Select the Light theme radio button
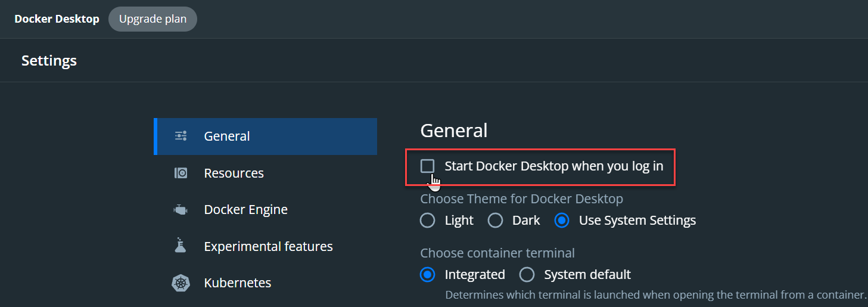 pos(427,221)
